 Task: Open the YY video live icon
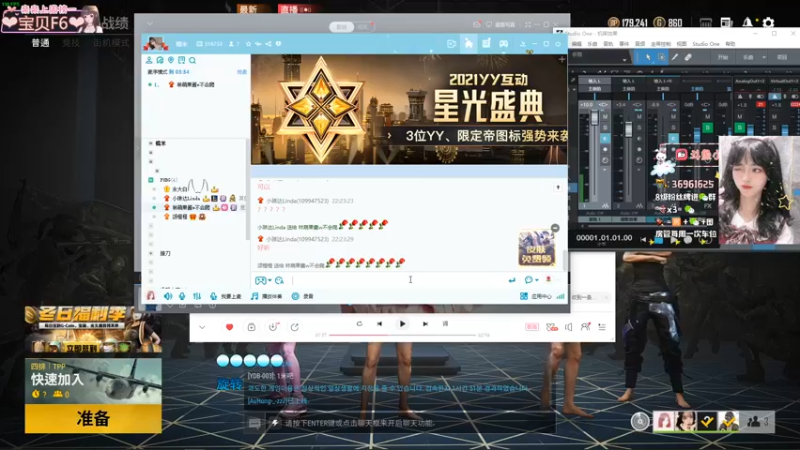[x=452, y=44]
